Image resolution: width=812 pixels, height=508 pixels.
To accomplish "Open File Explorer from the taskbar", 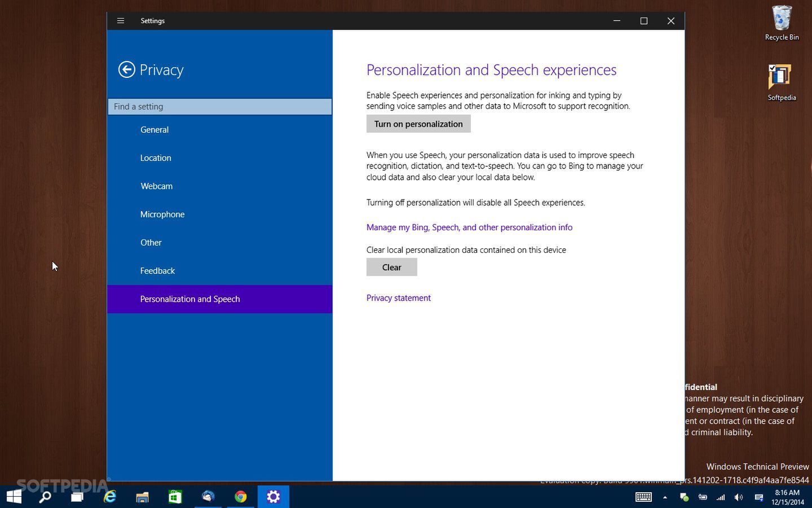I will [x=142, y=497].
